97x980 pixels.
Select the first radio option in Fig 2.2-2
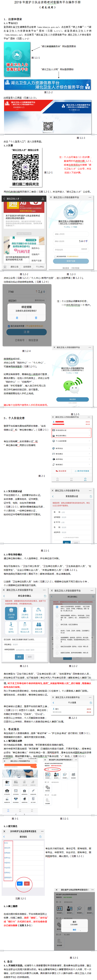[57, 607]
